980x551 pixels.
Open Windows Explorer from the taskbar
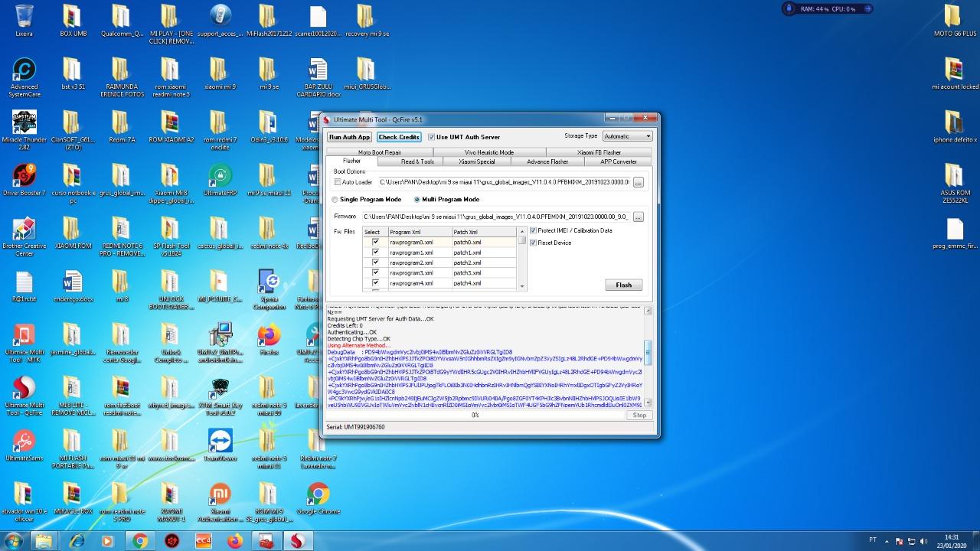[x=45, y=541]
